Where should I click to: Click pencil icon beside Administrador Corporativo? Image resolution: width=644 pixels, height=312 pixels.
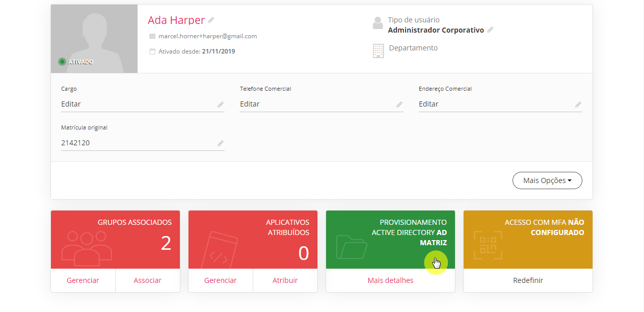[490, 30]
